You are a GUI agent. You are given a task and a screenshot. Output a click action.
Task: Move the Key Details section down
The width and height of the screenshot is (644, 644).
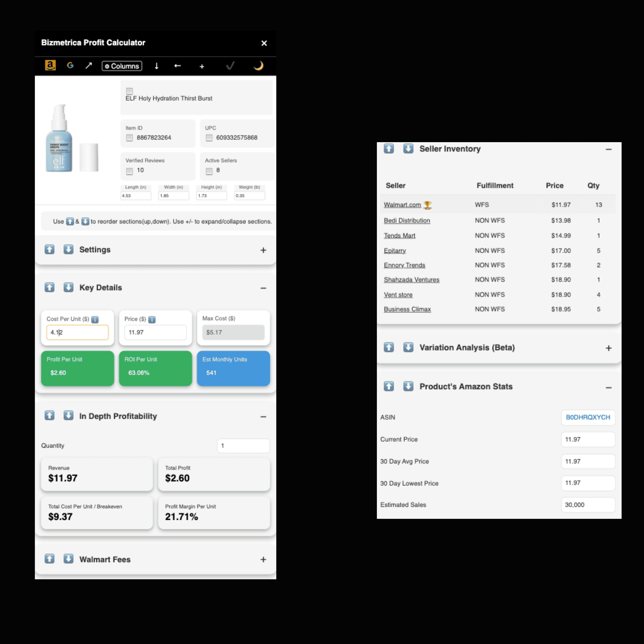coord(68,287)
